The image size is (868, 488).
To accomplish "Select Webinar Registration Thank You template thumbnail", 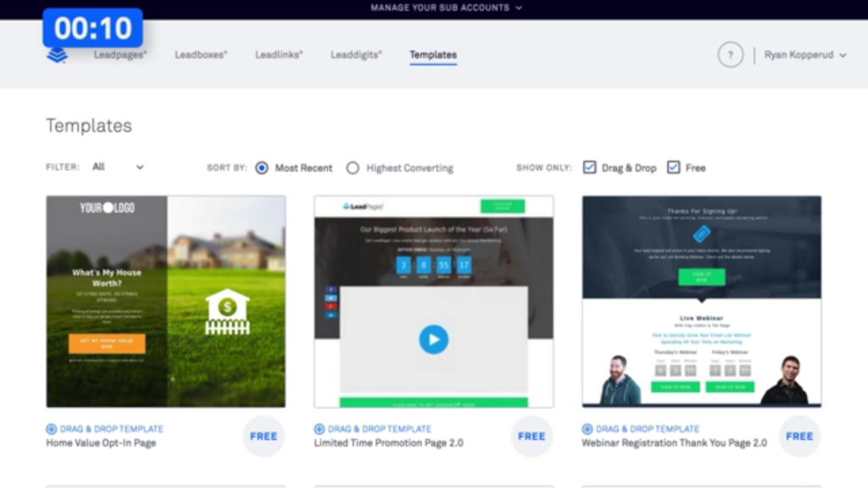I will pyautogui.click(x=701, y=302).
